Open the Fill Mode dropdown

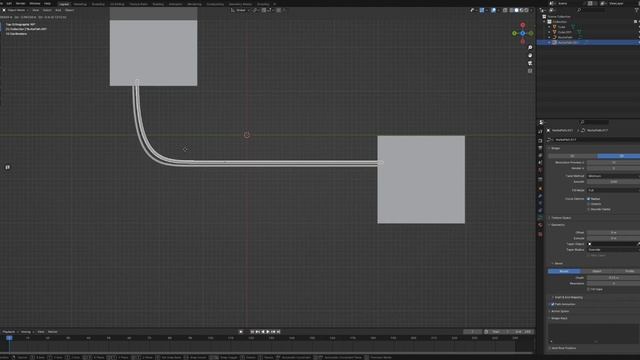pos(613,190)
